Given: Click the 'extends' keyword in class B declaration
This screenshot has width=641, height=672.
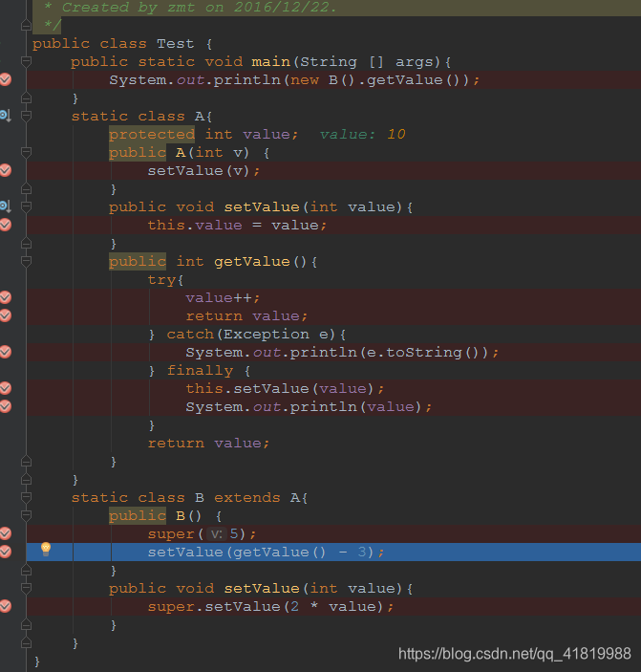Looking at the screenshot, I should [247, 497].
